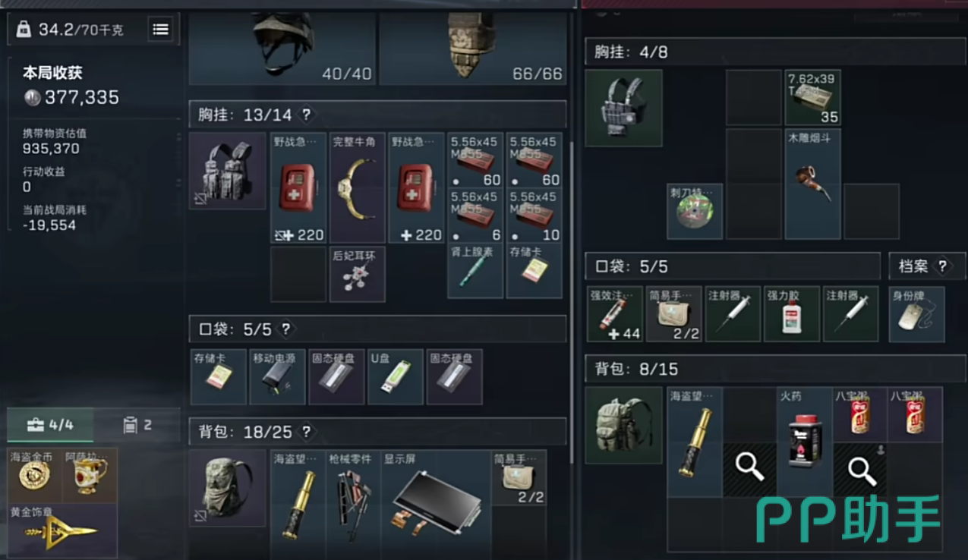The height and width of the screenshot is (560, 968).
Task: Click the help icon next to 胸挂 13/14
Action: (x=306, y=115)
